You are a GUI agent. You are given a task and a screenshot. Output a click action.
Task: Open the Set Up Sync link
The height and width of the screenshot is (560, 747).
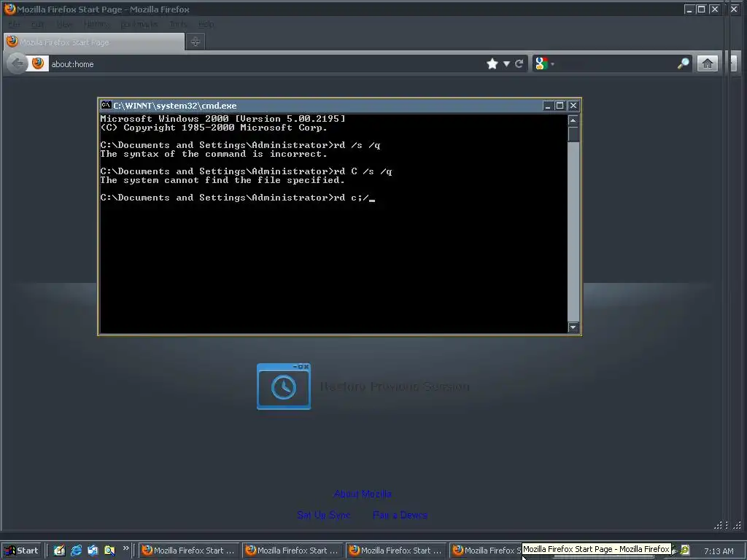(323, 515)
